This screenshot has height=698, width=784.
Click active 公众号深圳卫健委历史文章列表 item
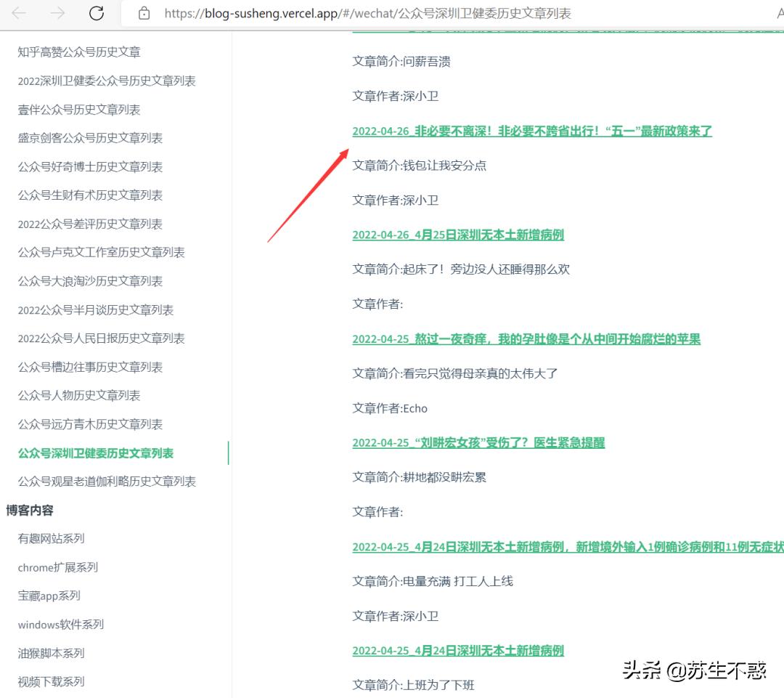[96, 453]
